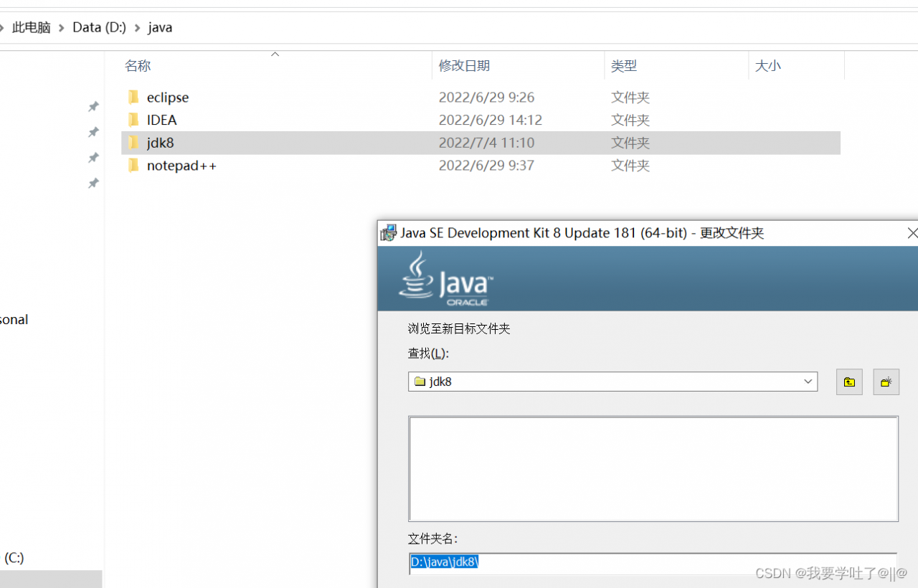Click the notepad++ folder icon

[133, 166]
